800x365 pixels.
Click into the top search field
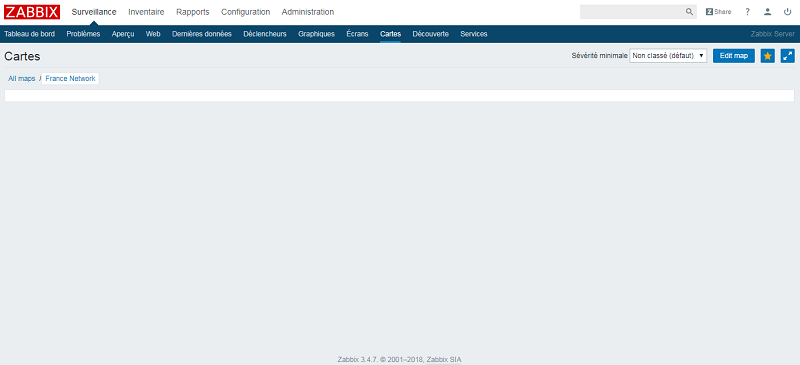(x=632, y=12)
